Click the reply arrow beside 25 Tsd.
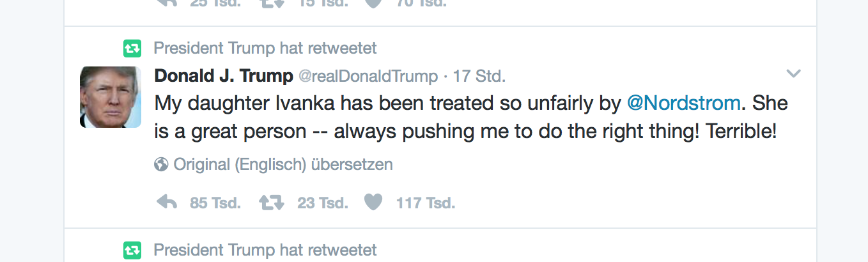Screen dimensions: 868x262 [x=167, y=3]
